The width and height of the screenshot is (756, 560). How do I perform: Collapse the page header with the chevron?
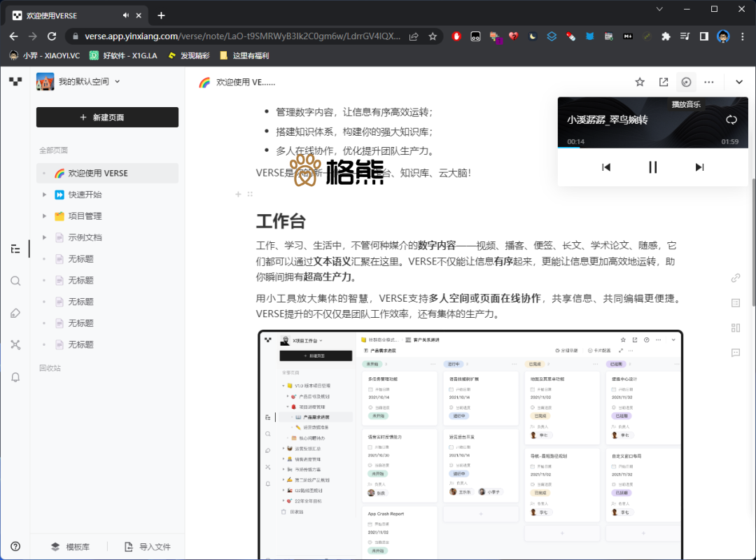pyautogui.click(x=738, y=82)
